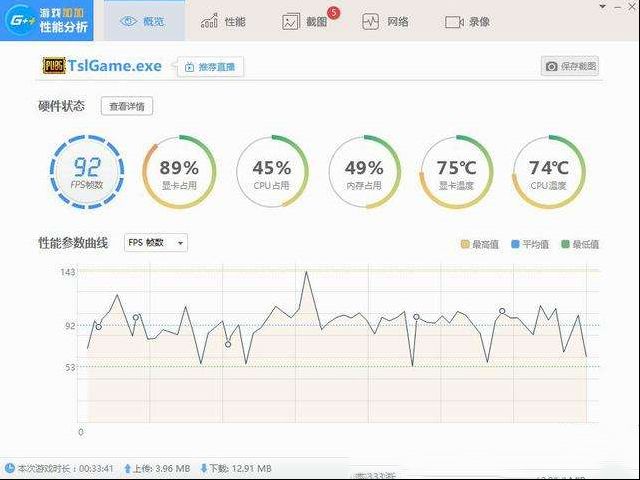
Task: Click the 硬件状态 hardware status heading
Action: pos(62,106)
